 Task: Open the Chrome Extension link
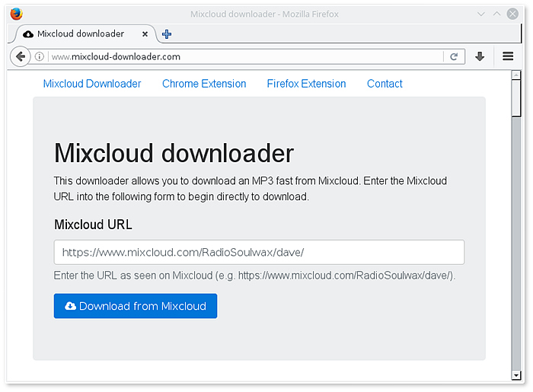point(204,84)
